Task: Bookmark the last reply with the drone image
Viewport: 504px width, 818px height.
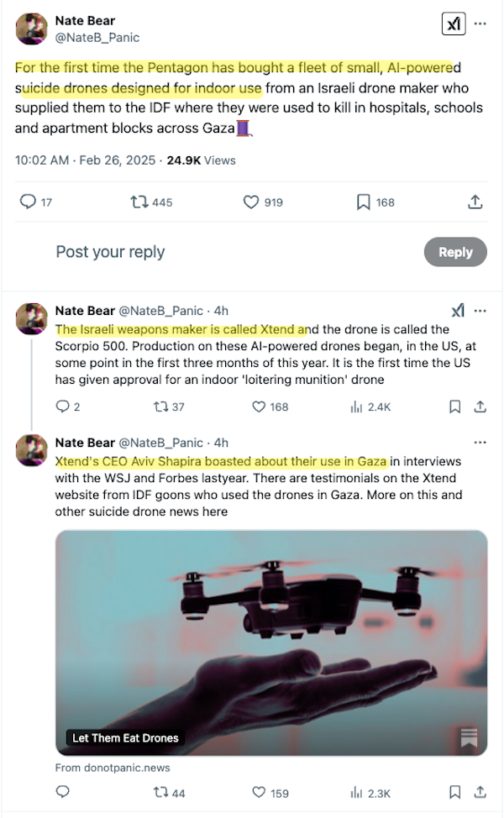Action: click(455, 793)
